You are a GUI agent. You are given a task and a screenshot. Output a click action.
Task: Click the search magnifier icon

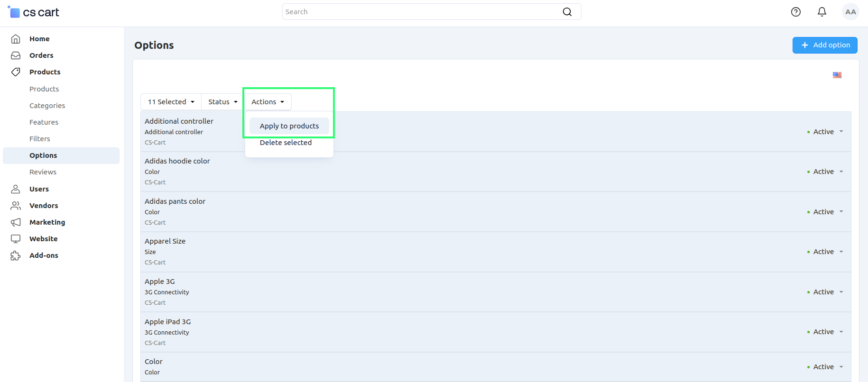click(x=567, y=12)
